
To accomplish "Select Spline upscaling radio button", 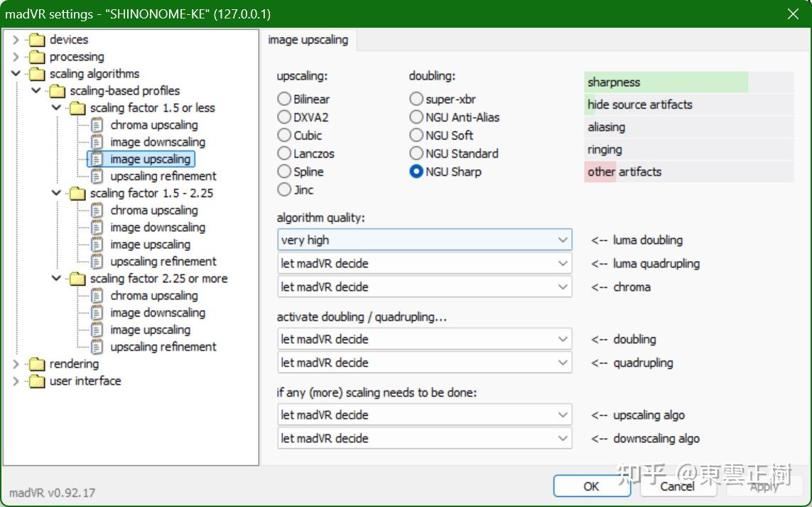I will [x=284, y=171].
